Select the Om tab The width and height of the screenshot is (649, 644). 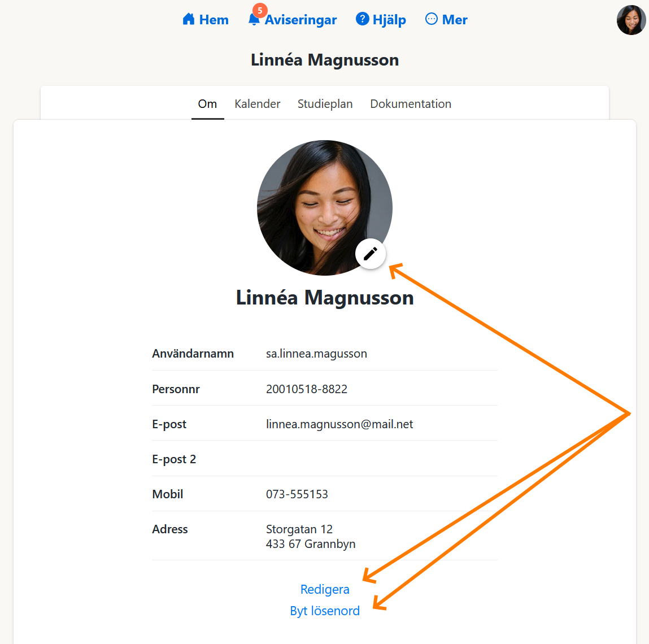tap(207, 104)
